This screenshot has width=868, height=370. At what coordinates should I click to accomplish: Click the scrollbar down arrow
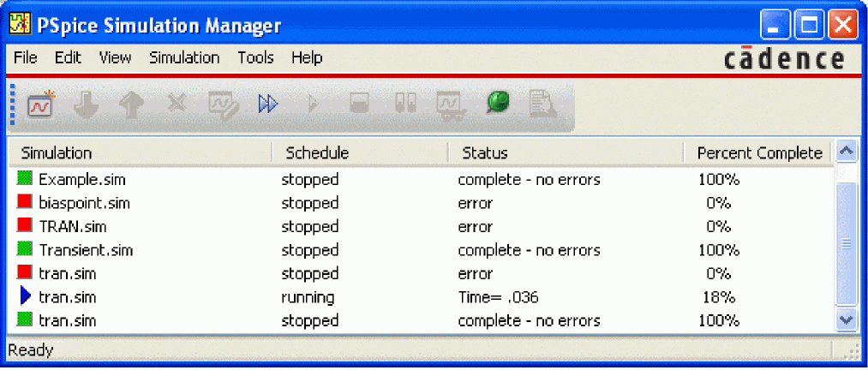tap(847, 319)
